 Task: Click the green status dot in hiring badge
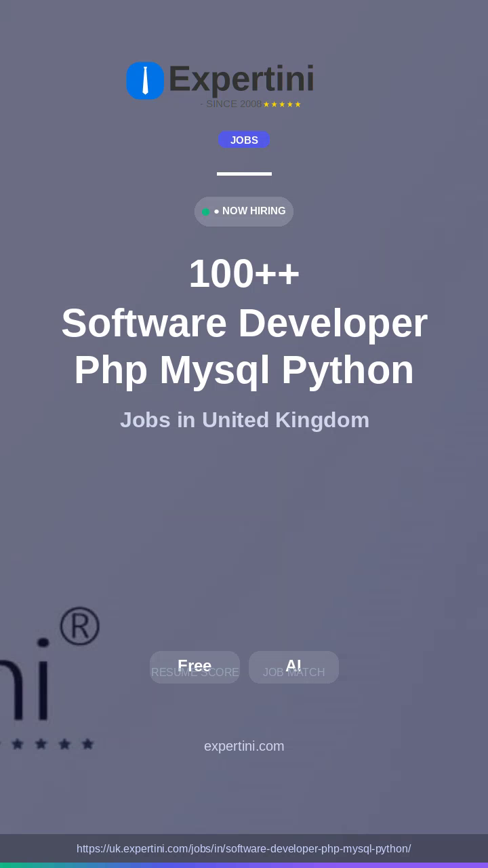pos(206,212)
